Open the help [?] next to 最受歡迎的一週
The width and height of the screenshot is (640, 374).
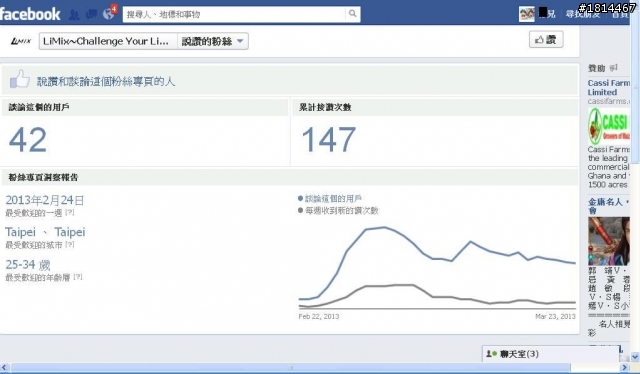coord(70,212)
